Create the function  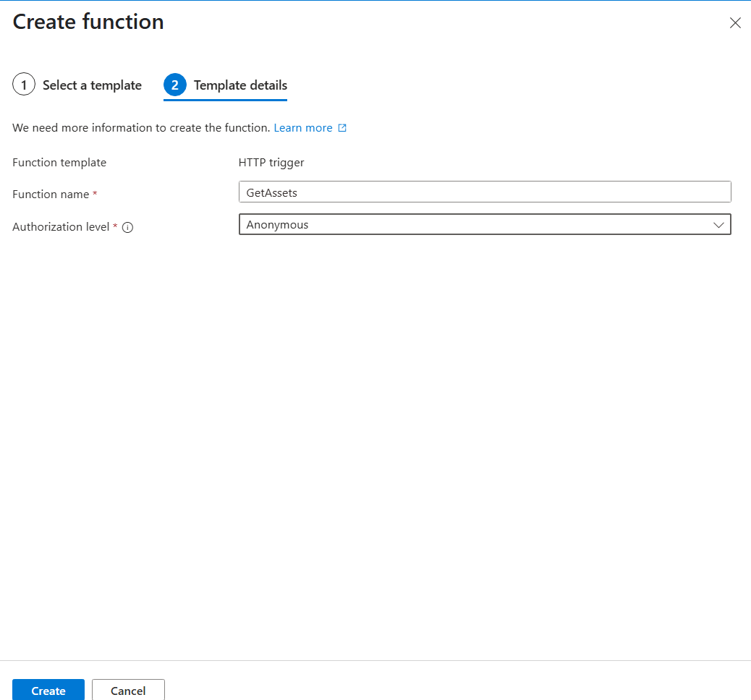click(48, 690)
